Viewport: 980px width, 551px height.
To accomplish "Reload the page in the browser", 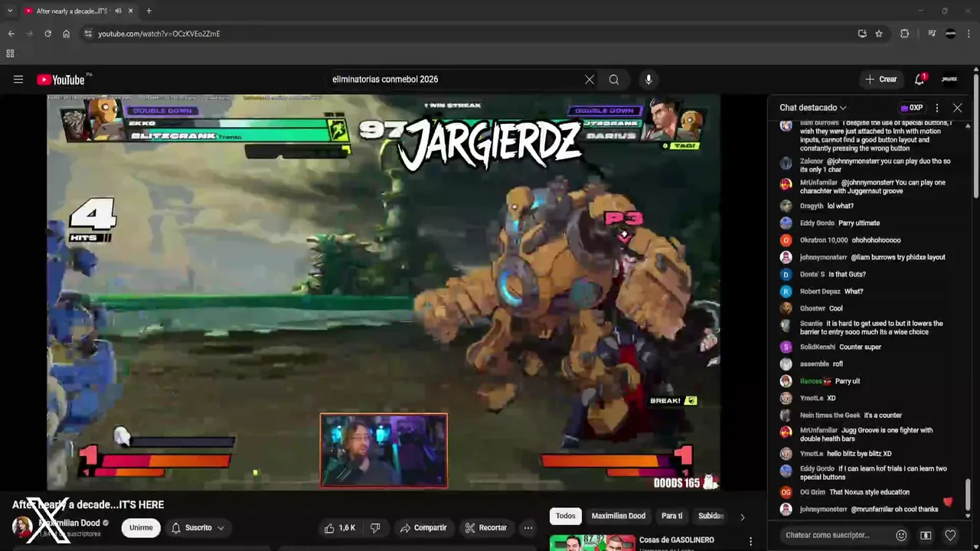I will point(47,34).
